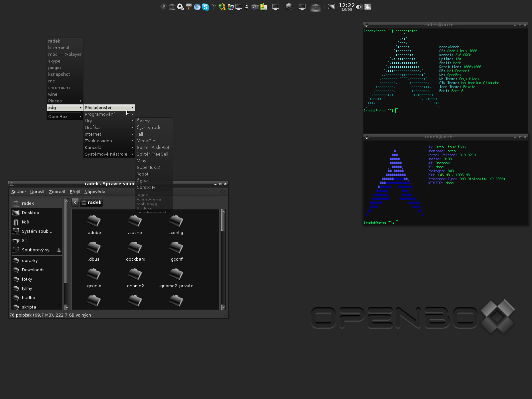Screen dimensions: 532x399
Task: Expand the Kancelář submenu
Action: [x=109, y=148]
